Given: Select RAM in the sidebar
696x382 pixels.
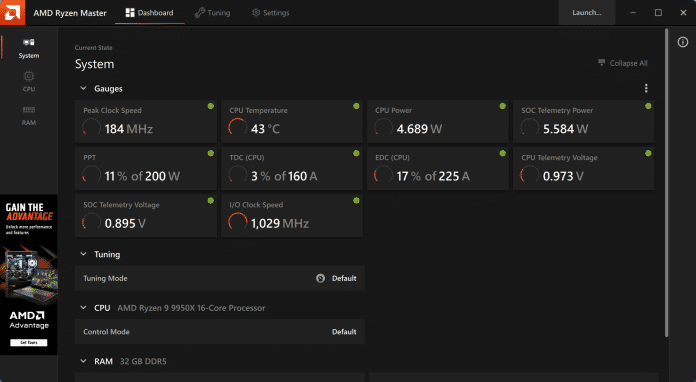Looking at the screenshot, I should click(x=29, y=115).
